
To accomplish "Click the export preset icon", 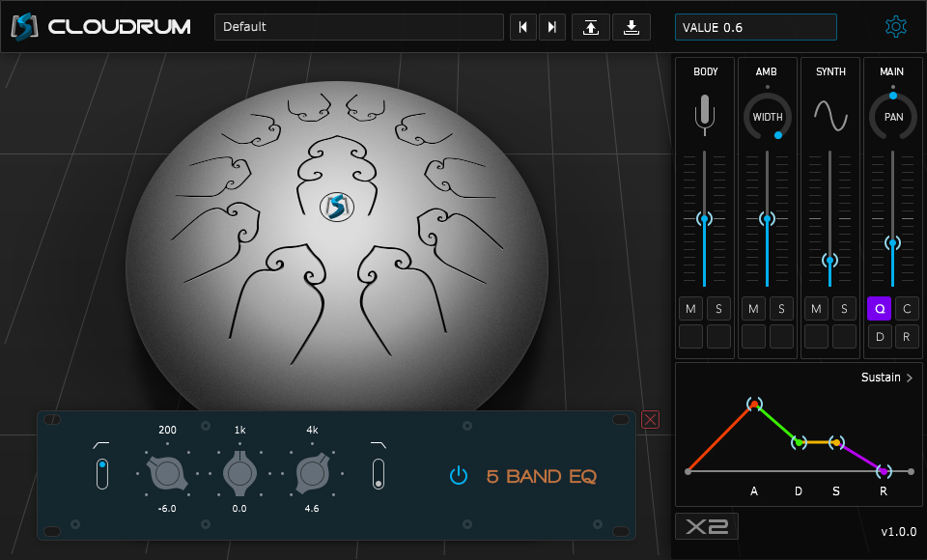I will tap(590, 26).
